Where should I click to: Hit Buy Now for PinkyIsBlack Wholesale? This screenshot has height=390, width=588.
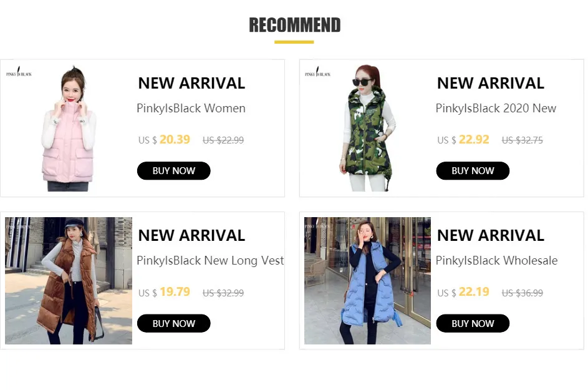[473, 323]
